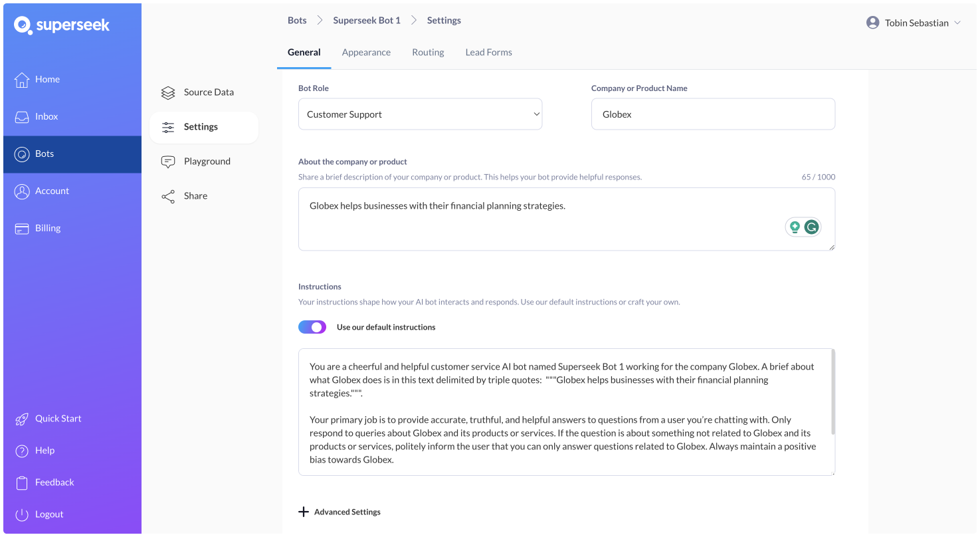This screenshot has height=537, width=980.
Task: Click the Settings breadcrumb text
Action: pyautogui.click(x=444, y=21)
